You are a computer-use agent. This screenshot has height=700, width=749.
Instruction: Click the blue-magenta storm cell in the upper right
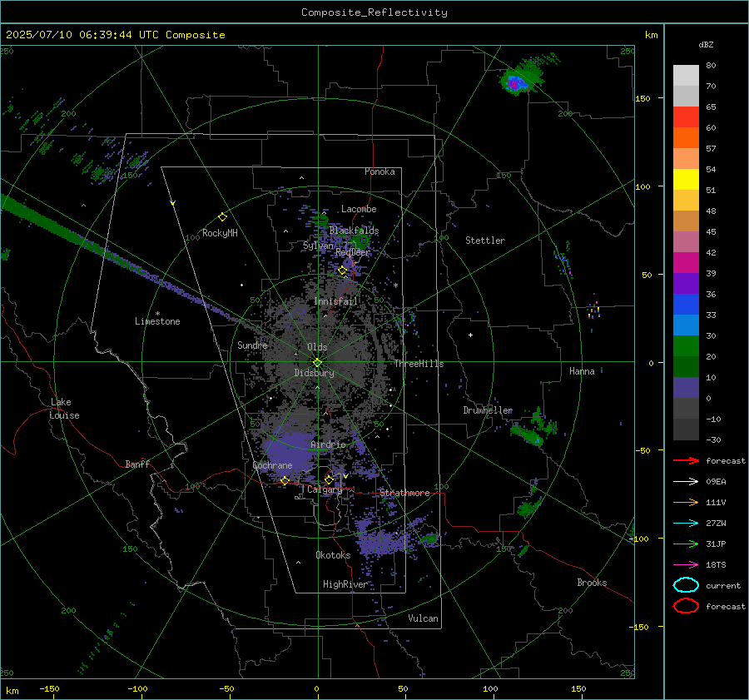coord(516,82)
